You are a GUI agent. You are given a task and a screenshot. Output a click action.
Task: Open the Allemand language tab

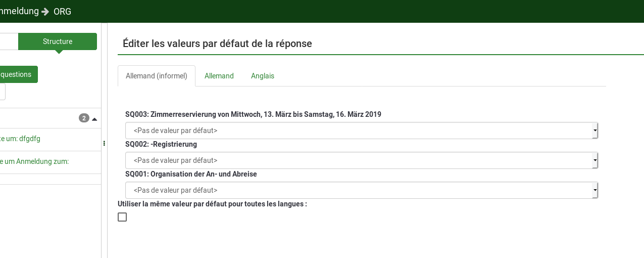point(219,76)
